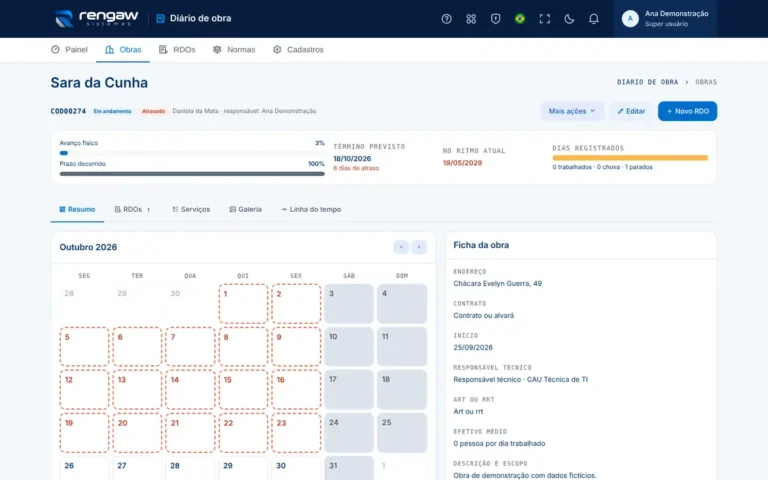Select October 29 in calendar
768x480 pixels.
(243, 468)
